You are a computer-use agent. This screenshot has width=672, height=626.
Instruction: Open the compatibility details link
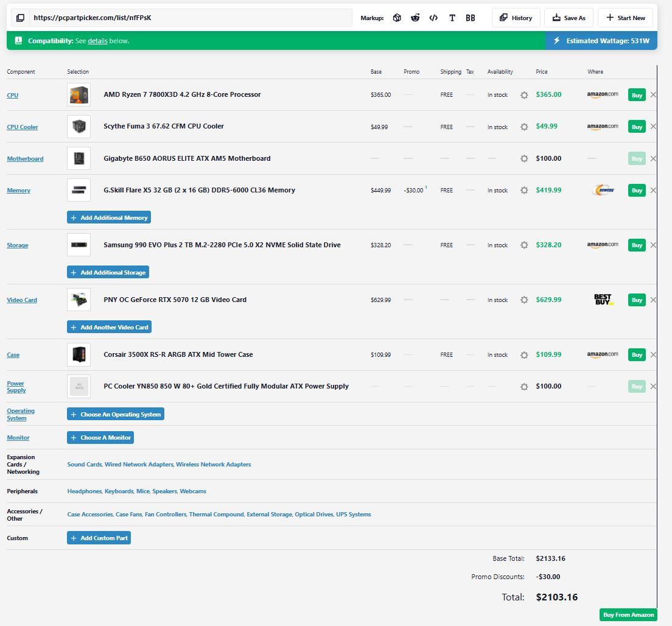[x=98, y=41]
